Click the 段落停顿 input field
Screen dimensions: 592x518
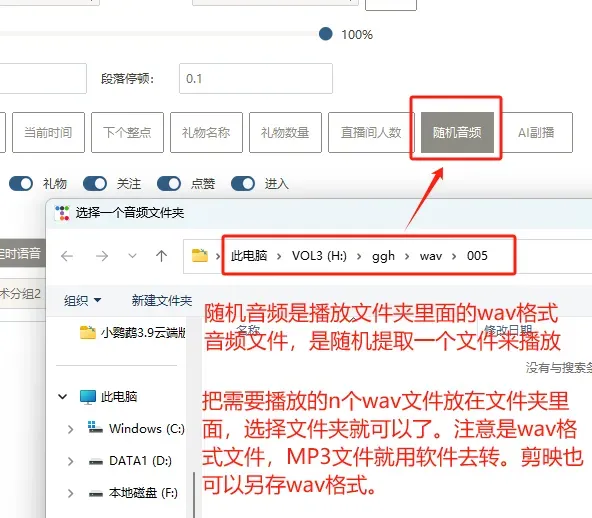point(256,79)
